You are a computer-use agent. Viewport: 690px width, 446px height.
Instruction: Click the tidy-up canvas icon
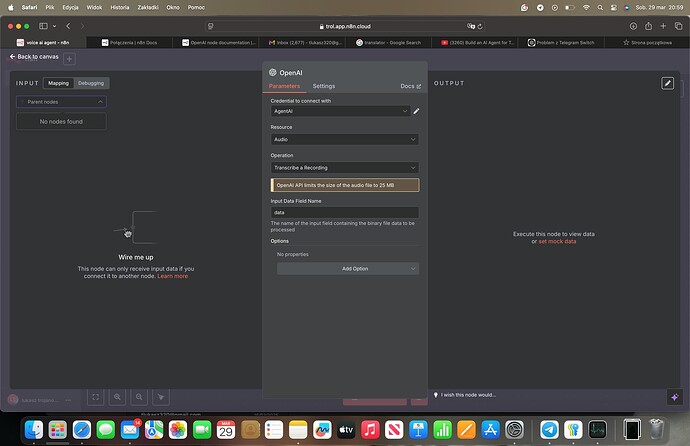coord(161,397)
